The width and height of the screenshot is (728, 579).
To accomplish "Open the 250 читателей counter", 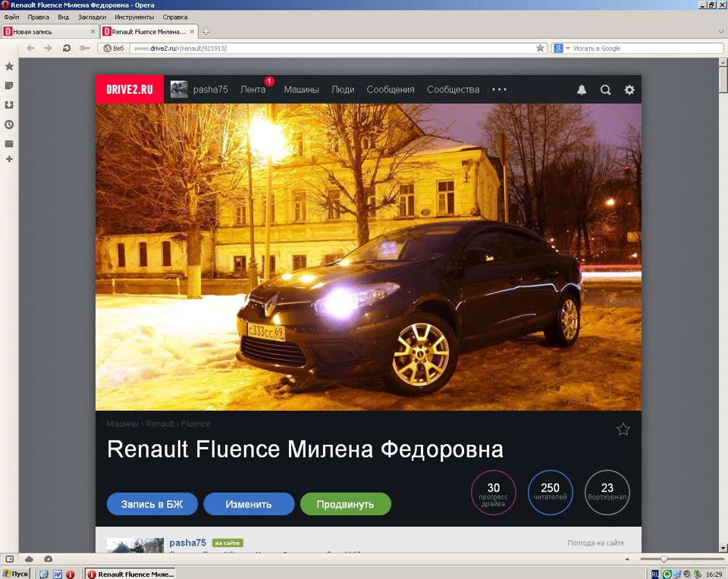I will [x=551, y=493].
